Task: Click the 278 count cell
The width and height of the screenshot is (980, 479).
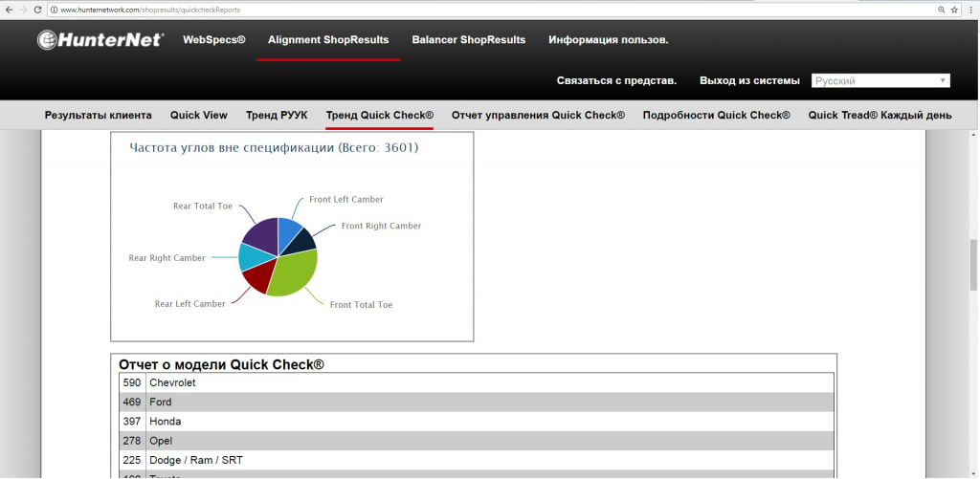Action: click(132, 441)
